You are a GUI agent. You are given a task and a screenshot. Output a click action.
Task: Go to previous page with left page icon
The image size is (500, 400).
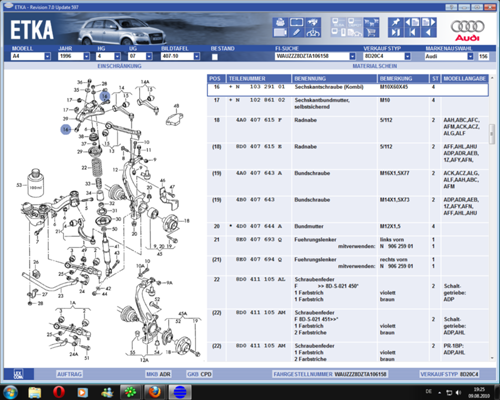[x=412, y=22]
